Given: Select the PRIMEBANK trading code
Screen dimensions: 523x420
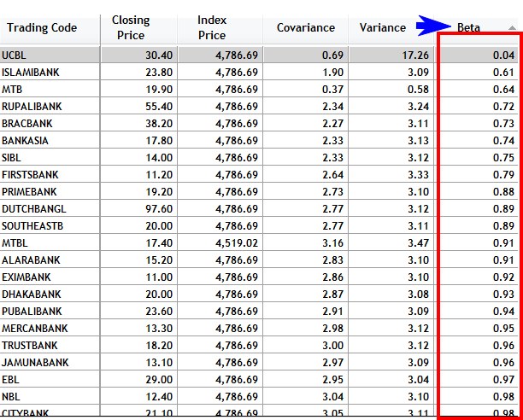Looking at the screenshot, I should click(29, 192).
